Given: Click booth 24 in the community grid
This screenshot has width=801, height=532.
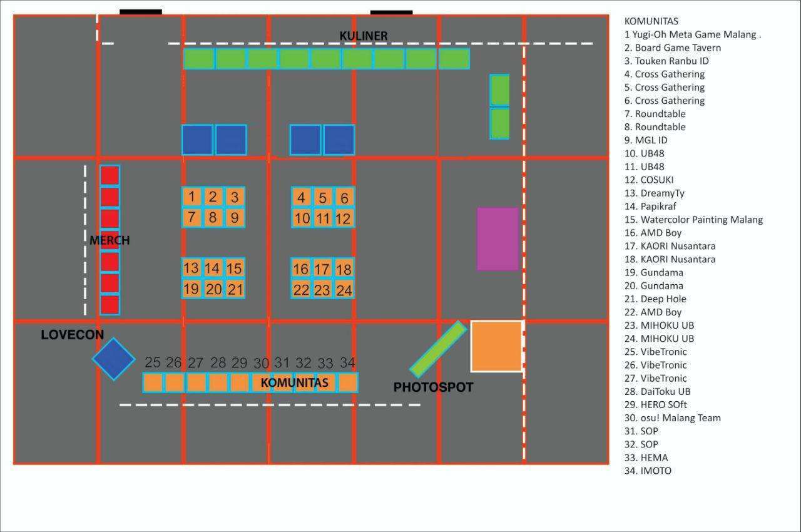Looking at the screenshot, I should (x=344, y=290).
